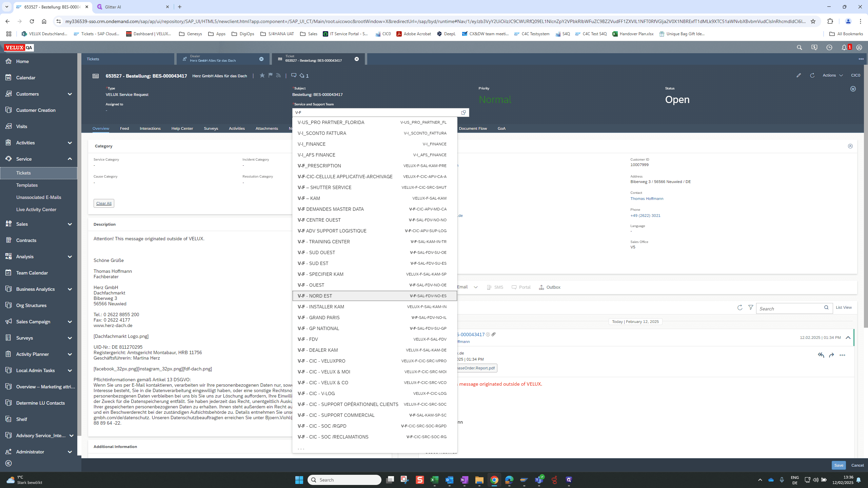Close the 653527 ticket tab
868x488 pixels.
point(357,59)
